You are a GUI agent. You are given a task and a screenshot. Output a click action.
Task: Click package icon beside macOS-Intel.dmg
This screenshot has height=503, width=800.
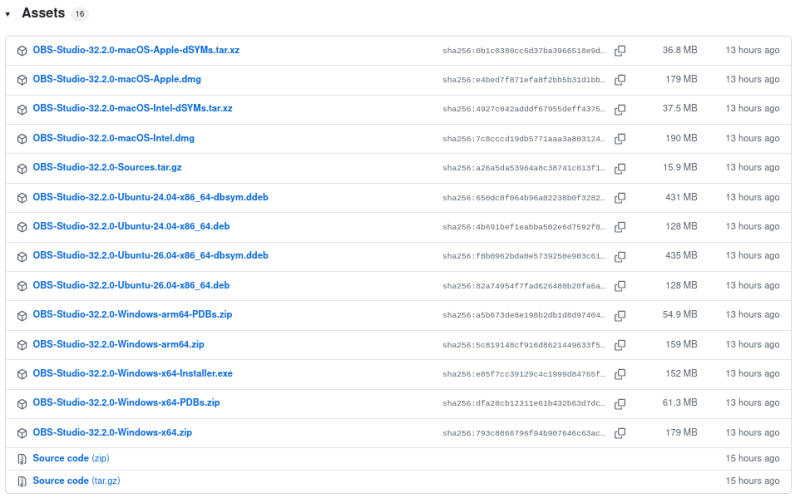[22, 139]
